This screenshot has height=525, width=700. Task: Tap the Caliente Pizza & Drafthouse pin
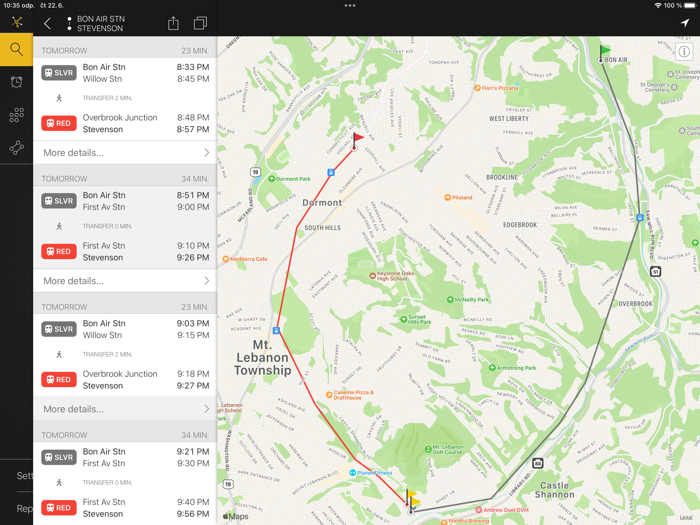tap(329, 395)
